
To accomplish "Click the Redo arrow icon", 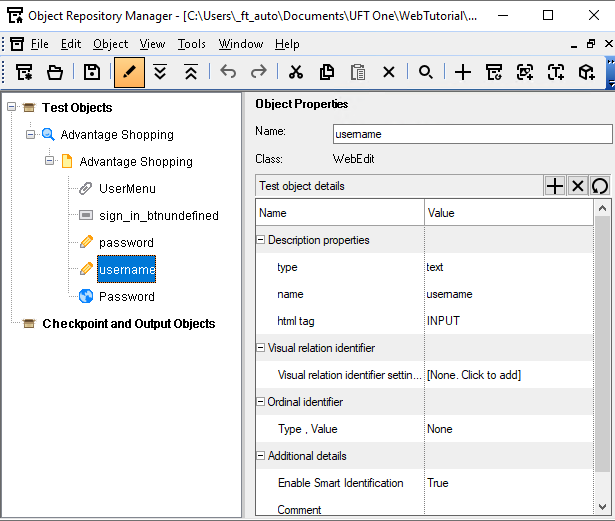I will [259, 72].
